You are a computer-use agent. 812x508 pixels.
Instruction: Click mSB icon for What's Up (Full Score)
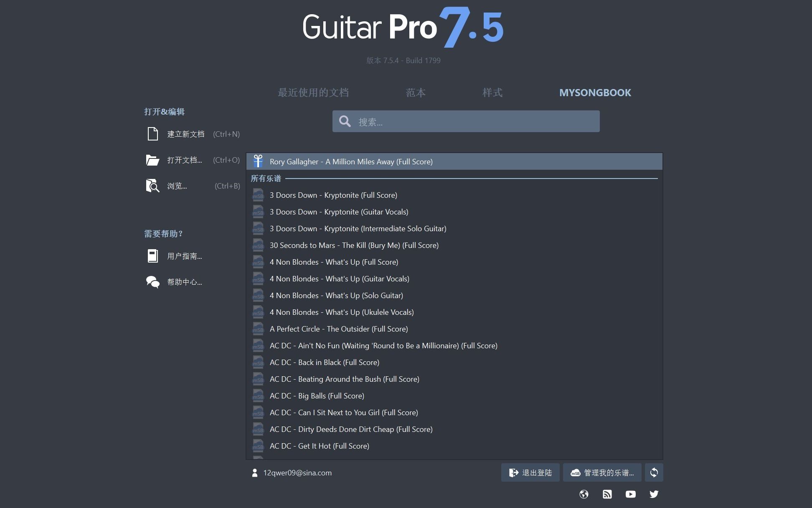click(x=258, y=262)
